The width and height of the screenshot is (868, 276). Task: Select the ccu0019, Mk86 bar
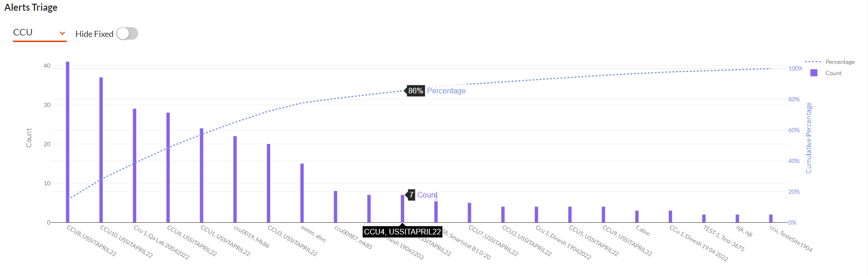(x=235, y=179)
